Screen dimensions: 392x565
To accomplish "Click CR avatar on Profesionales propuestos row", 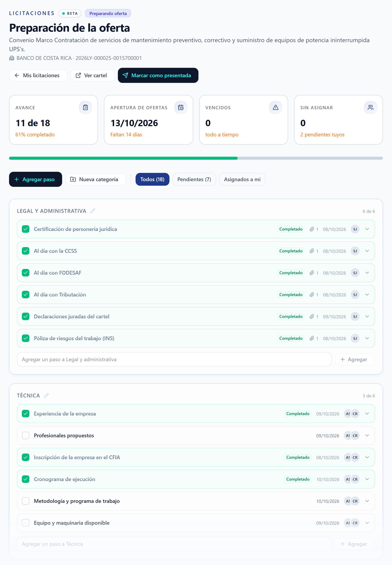I will tap(355, 436).
